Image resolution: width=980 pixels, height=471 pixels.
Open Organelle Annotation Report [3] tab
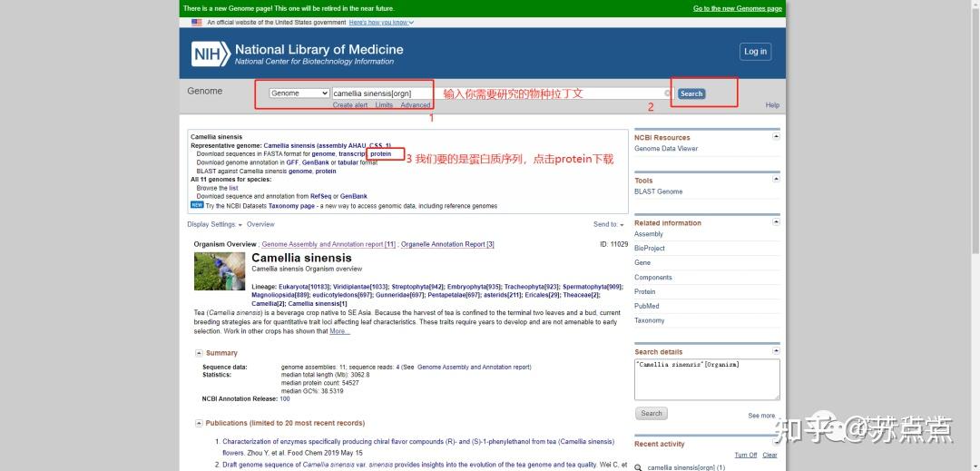click(447, 244)
